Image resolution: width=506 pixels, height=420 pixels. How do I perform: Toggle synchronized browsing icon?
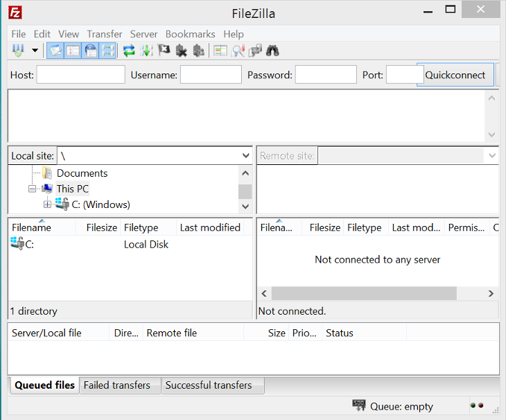(255, 51)
